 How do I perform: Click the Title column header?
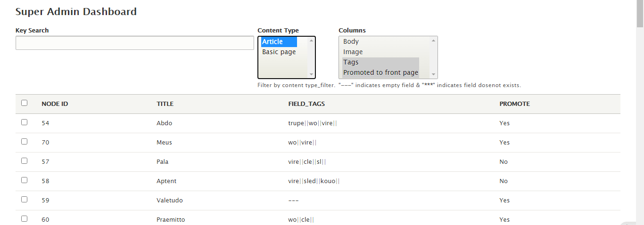pos(165,104)
